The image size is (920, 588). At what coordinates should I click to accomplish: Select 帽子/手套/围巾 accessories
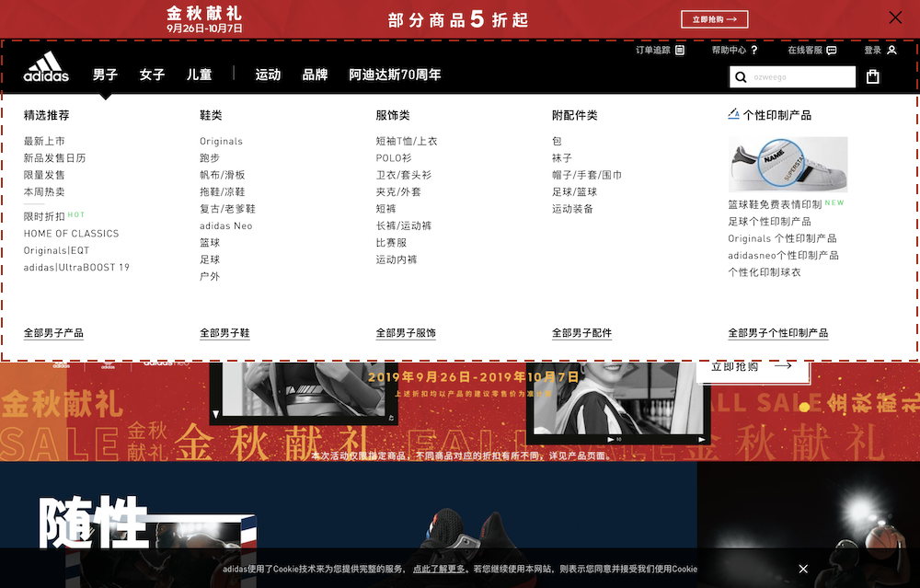coord(587,175)
